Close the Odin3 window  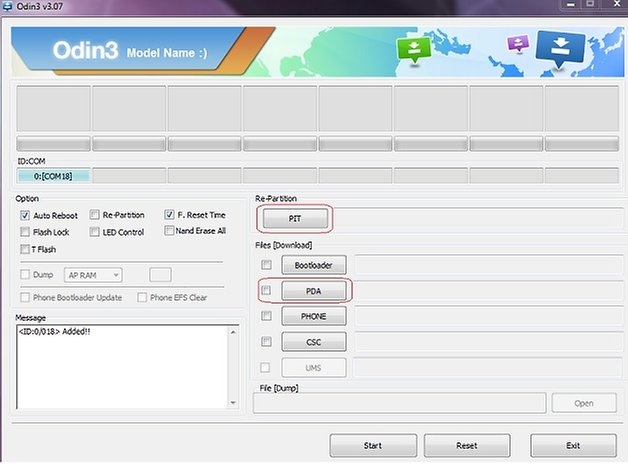617,4
